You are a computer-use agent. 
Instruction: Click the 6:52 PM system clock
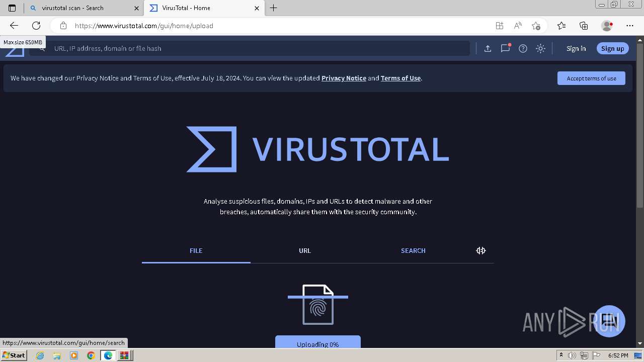point(618,355)
